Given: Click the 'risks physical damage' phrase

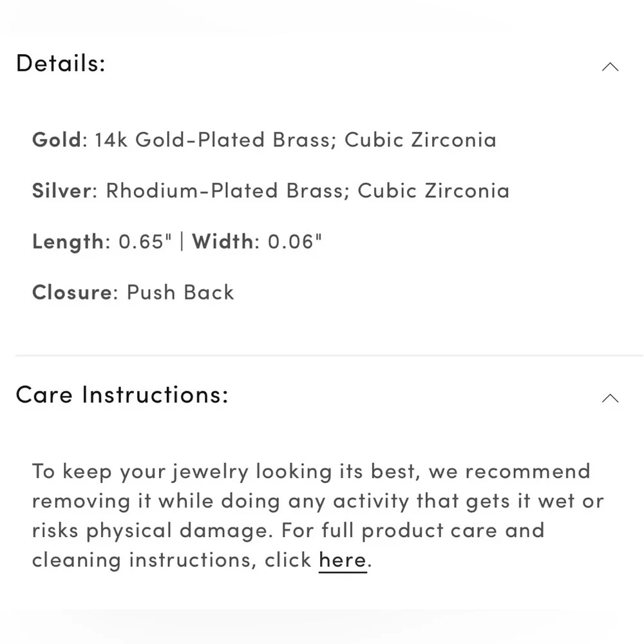Looking at the screenshot, I should click(x=153, y=531).
